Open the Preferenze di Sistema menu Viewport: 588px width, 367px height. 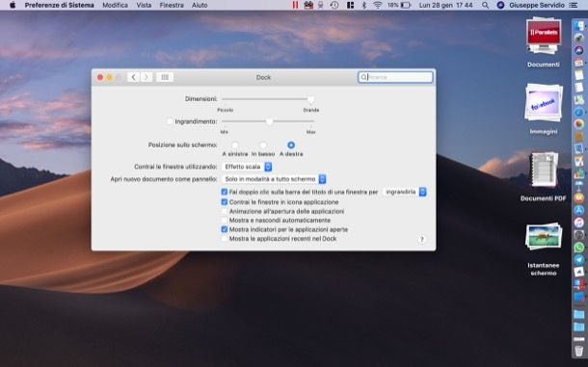point(59,5)
